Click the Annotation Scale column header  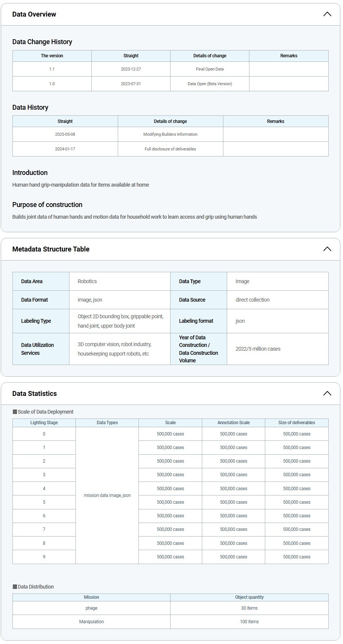(233, 423)
